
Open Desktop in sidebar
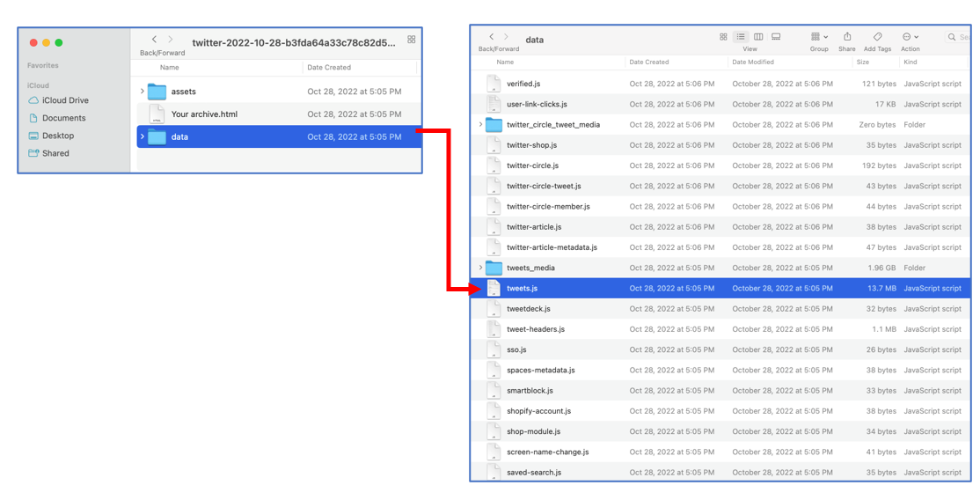pyautogui.click(x=52, y=136)
